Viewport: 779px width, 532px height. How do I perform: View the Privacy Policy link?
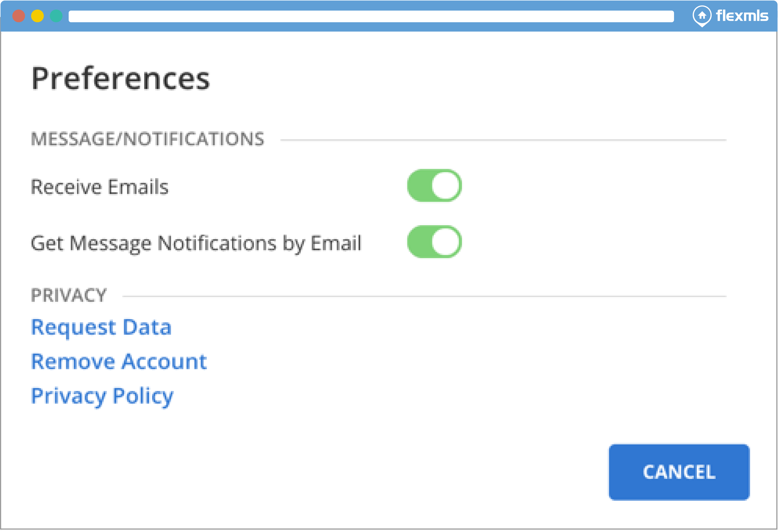coord(102,396)
